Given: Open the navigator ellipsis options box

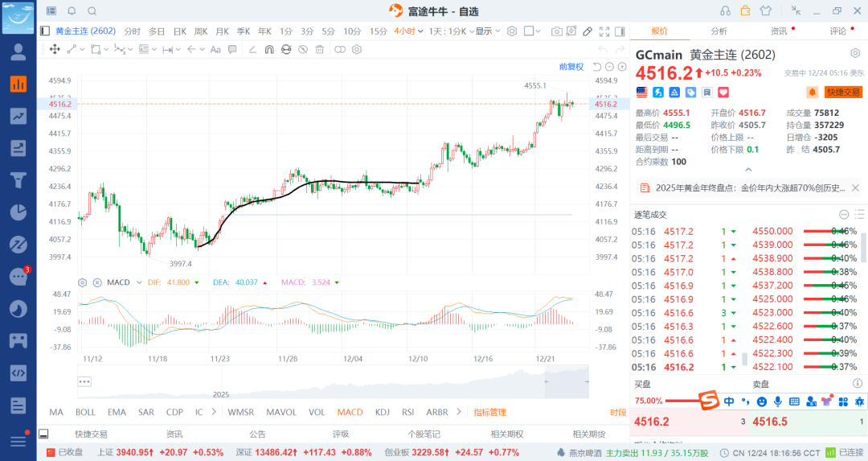Looking at the screenshot, I should (x=84, y=382).
